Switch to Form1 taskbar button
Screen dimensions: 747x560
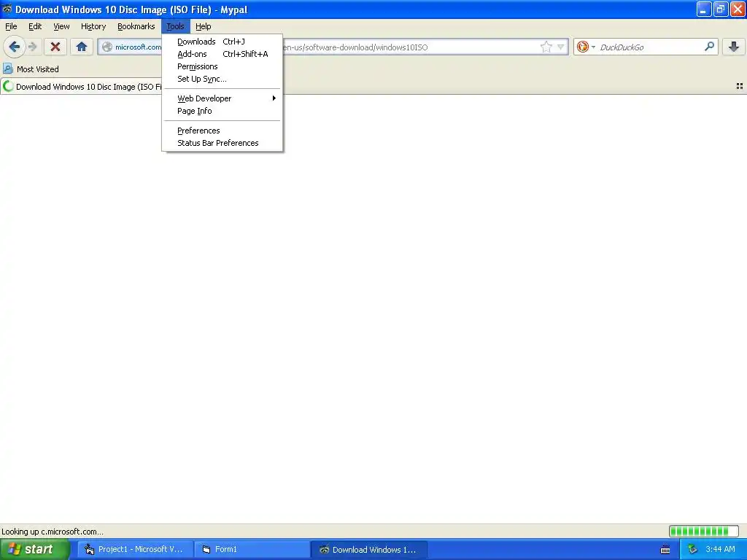(x=252, y=549)
